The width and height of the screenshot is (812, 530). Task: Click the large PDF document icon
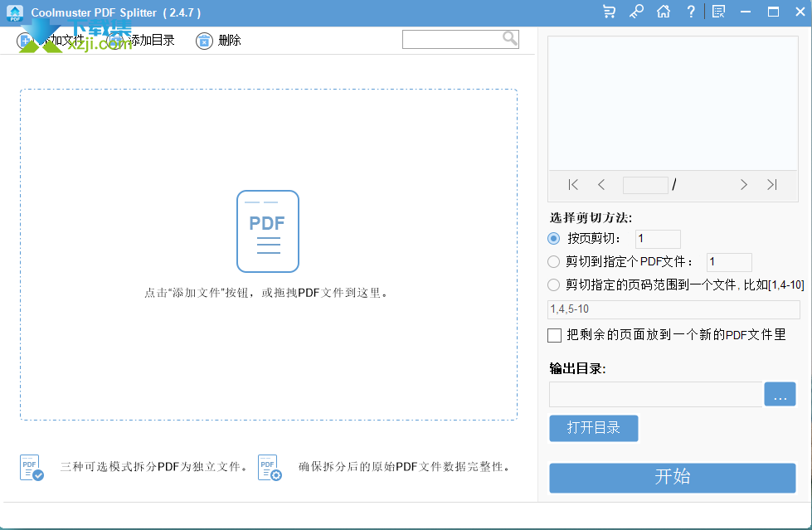[268, 231]
